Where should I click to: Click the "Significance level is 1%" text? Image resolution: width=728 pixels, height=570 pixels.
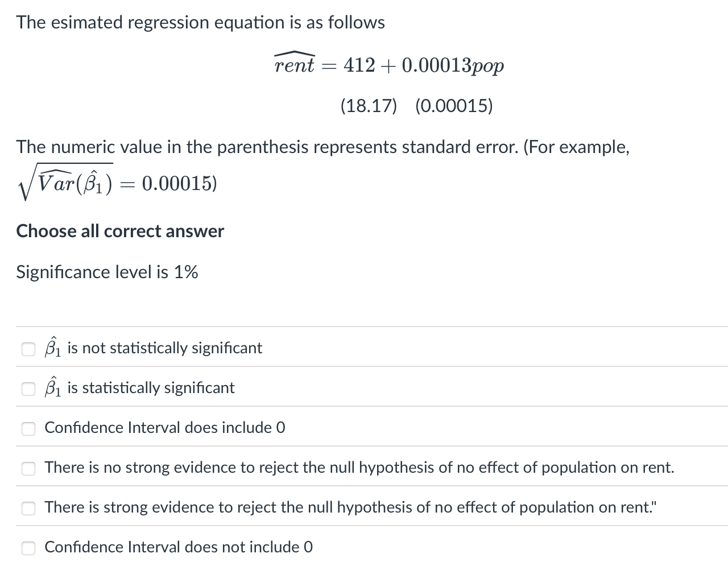click(107, 272)
